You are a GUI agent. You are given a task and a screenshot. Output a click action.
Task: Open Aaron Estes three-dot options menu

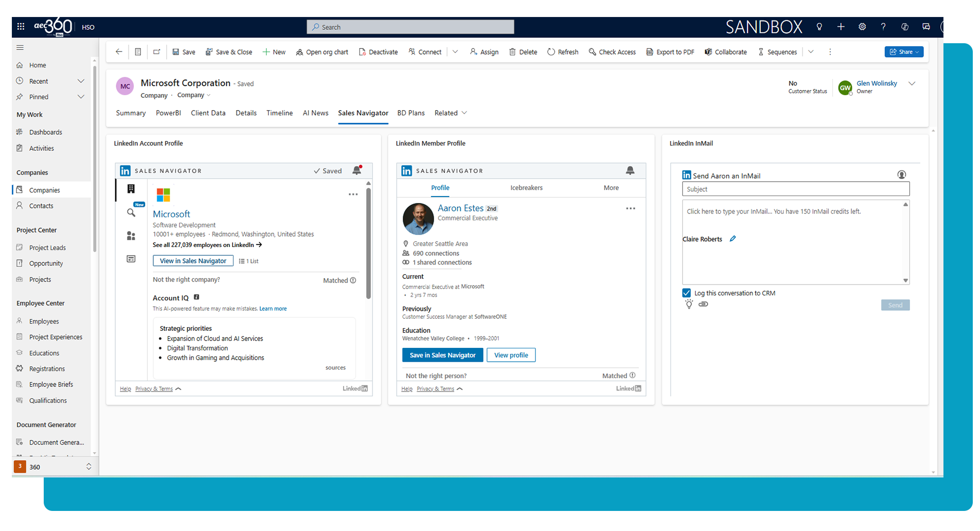click(x=631, y=208)
